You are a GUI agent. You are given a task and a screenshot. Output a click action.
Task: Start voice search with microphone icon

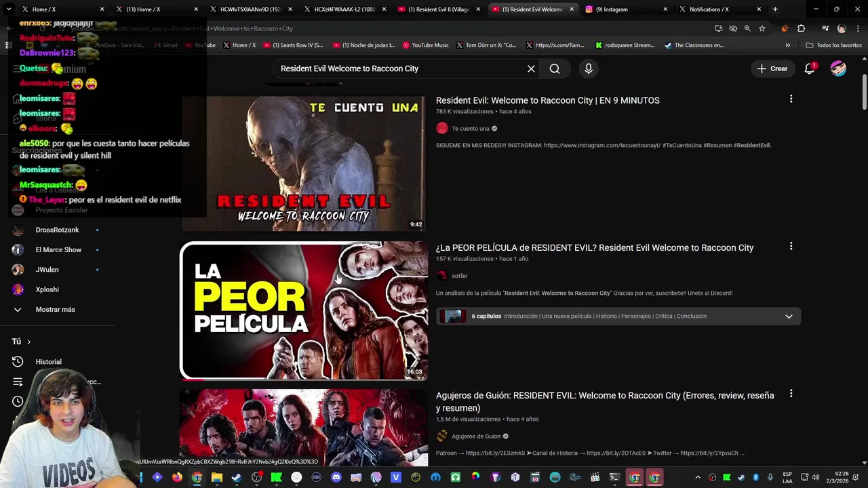(589, 68)
